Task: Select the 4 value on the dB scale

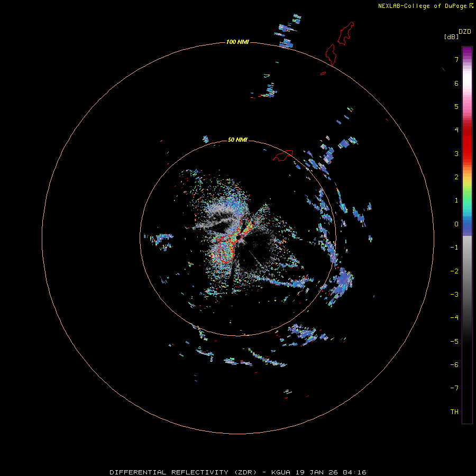Action: click(x=456, y=130)
